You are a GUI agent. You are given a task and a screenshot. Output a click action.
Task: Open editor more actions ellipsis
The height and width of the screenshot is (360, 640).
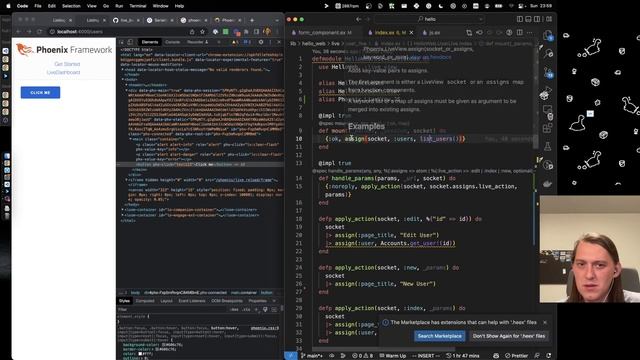click(x=529, y=33)
